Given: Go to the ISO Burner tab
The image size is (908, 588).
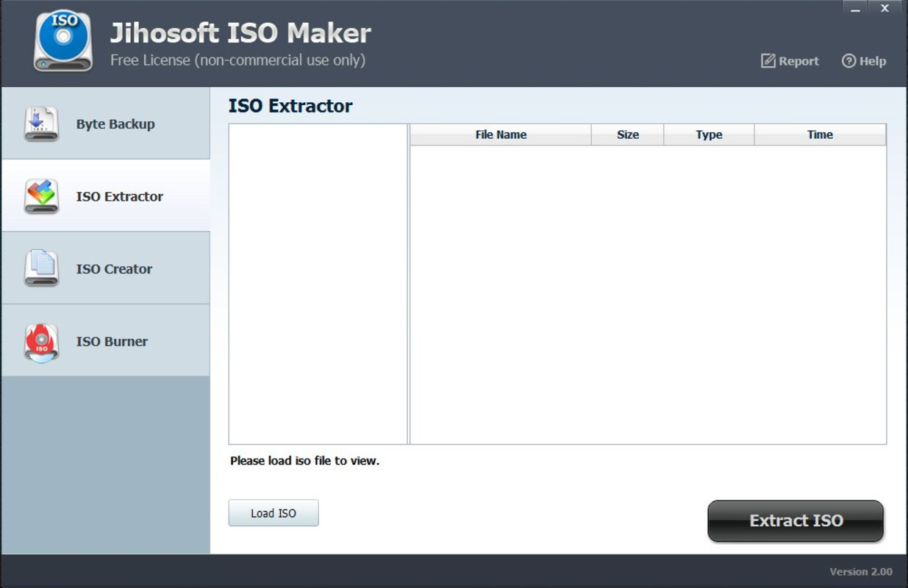Looking at the screenshot, I should 106,341.
